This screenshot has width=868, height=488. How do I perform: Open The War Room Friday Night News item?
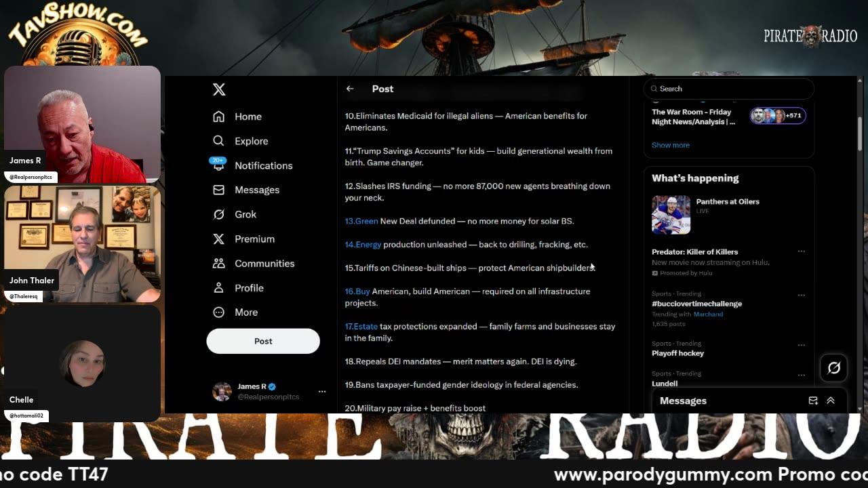click(693, 117)
